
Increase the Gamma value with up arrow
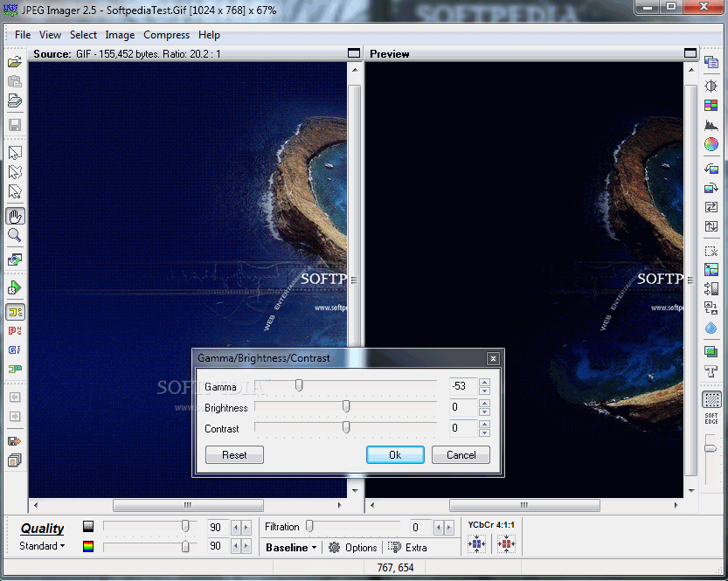[485, 383]
